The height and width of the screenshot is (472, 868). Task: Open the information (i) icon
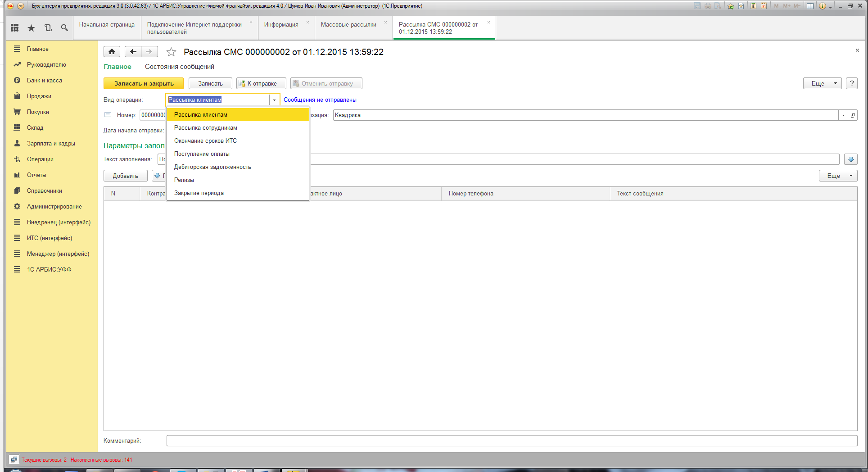tap(822, 6)
